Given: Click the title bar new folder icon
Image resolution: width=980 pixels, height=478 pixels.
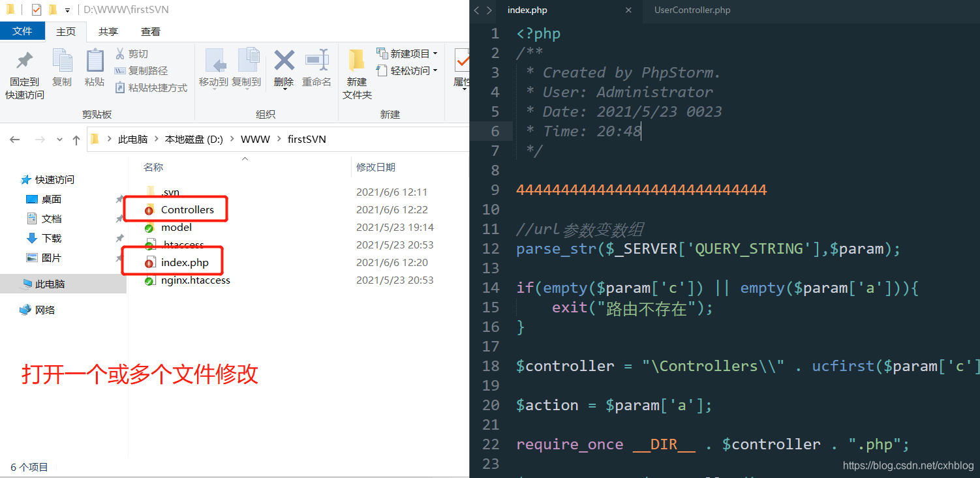Looking at the screenshot, I should (53, 10).
